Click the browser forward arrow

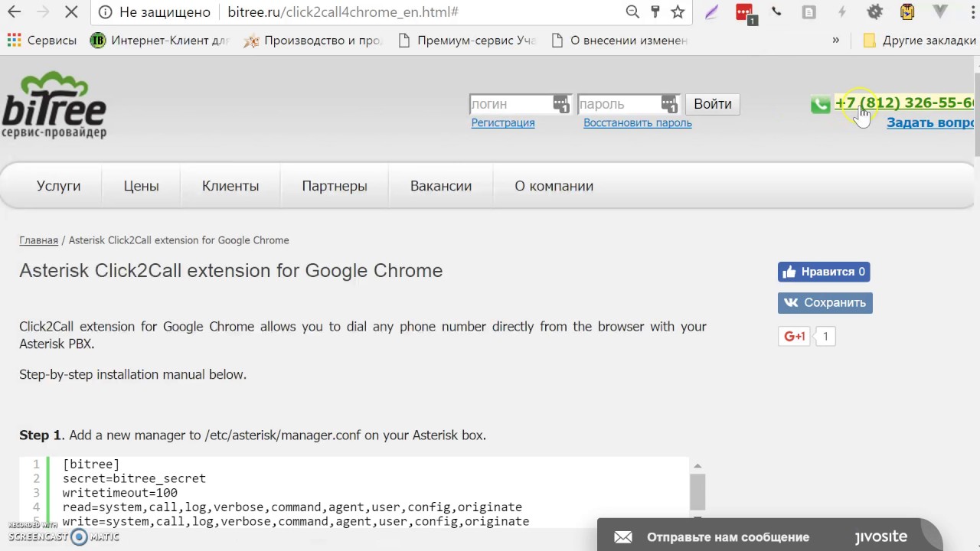tap(44, 12)
